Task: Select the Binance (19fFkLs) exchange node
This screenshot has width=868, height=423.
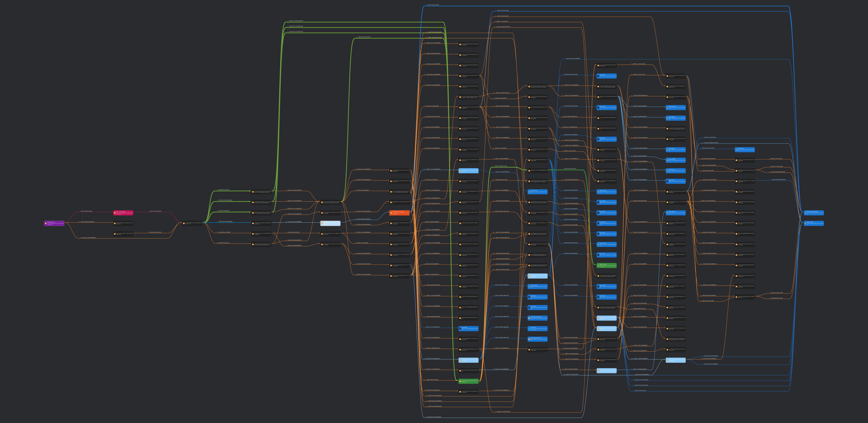Action: pyautogui.click(x=676, y=213)
